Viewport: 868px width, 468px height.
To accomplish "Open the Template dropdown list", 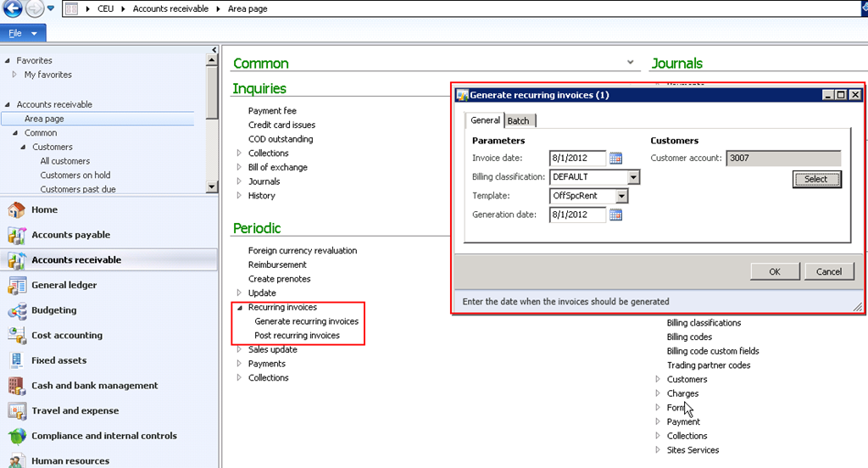I will coord(621,196).
